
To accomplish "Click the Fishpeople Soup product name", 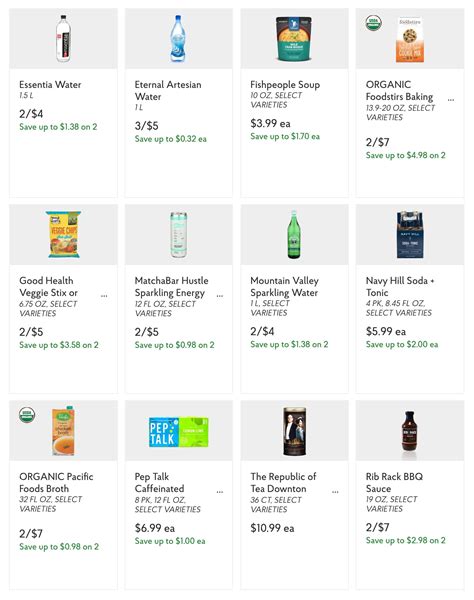I will (285, 85).
